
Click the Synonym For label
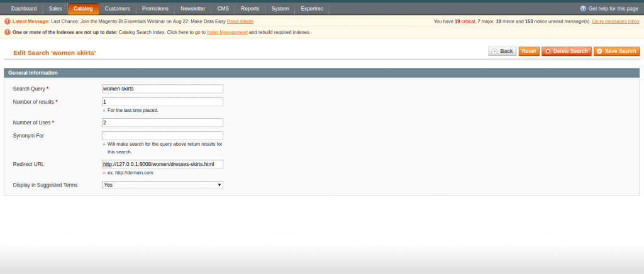28,136
